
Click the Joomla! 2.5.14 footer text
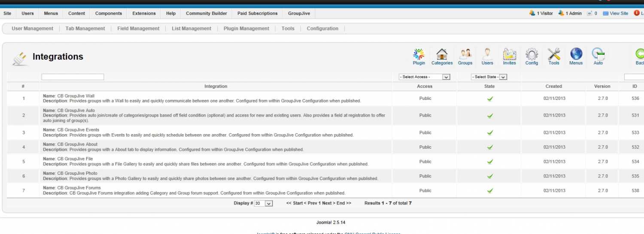[331, 222]
